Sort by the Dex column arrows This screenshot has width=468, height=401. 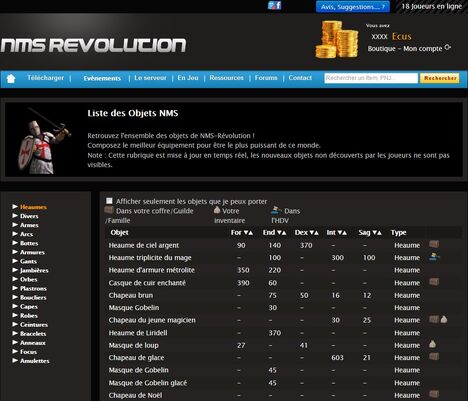pos(314,233)
